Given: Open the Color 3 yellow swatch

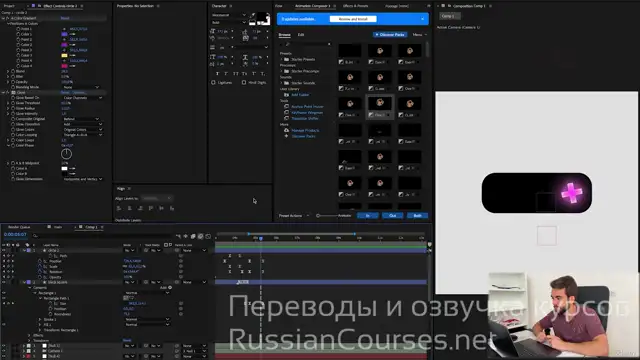Looking at the screenshot, I should [x=64, y=55].
